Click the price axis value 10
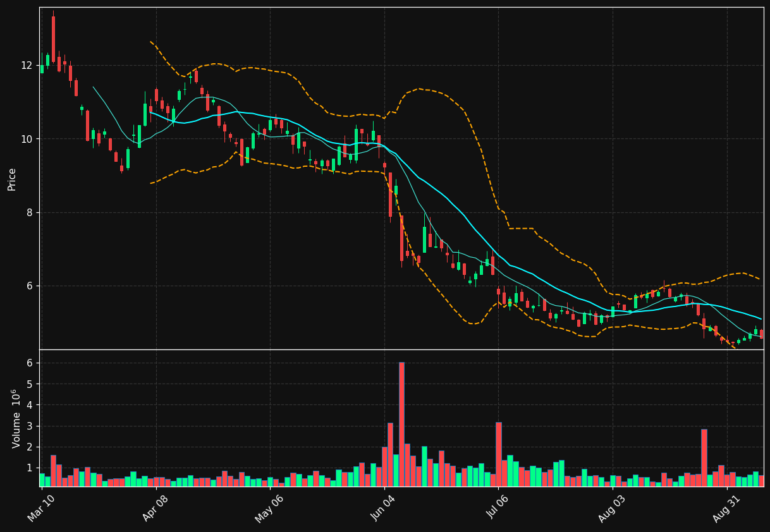 [x=27, y=139]
